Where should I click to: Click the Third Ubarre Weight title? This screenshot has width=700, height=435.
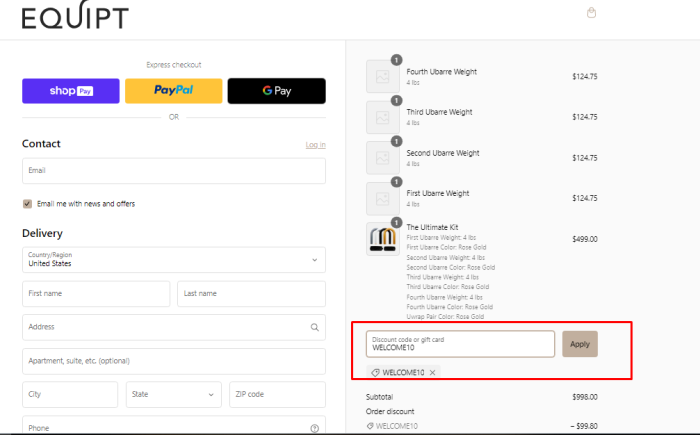coord(439,112)
